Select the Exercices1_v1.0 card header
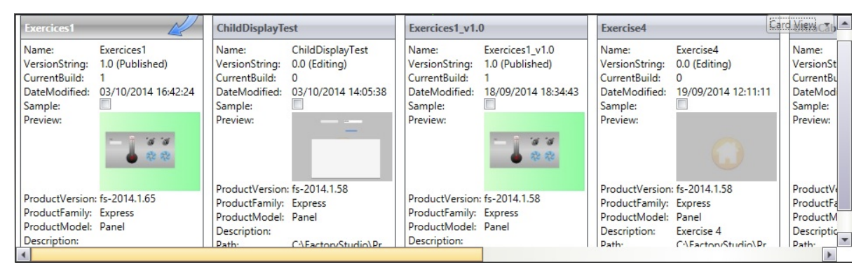The width and height of the screenshot is (868, 276). click(494, 28)
